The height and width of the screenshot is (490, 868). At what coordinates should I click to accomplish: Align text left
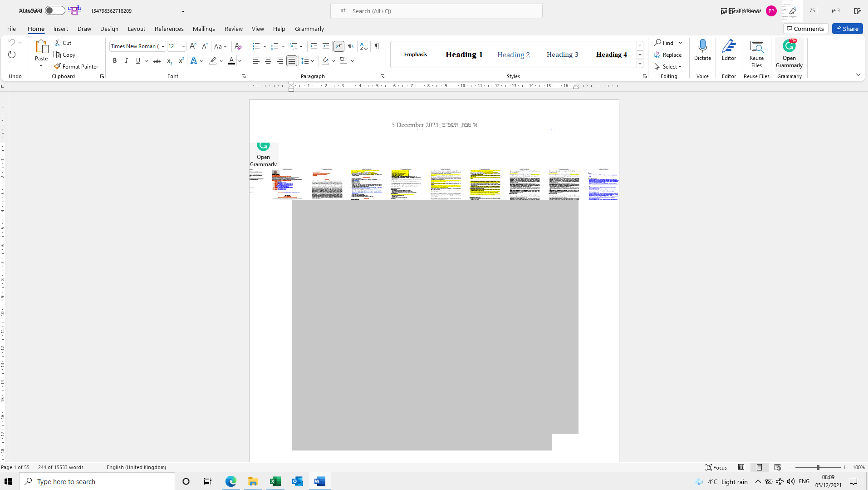pyautogui.click(x=256, y=60)
